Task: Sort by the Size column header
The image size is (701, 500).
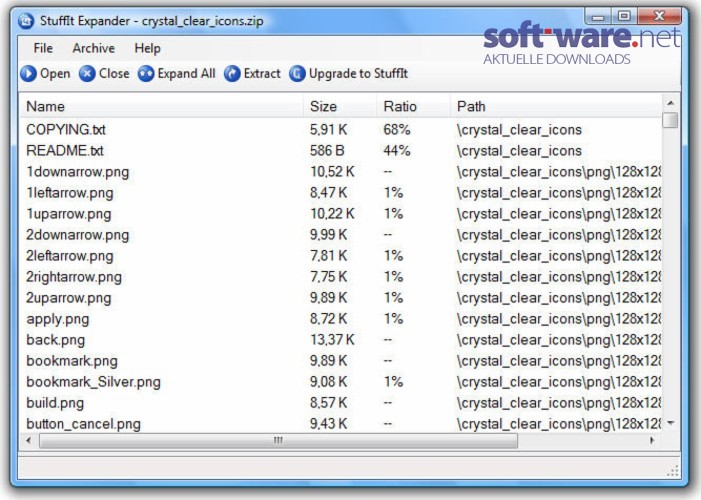Action: (x=340, y=106)
